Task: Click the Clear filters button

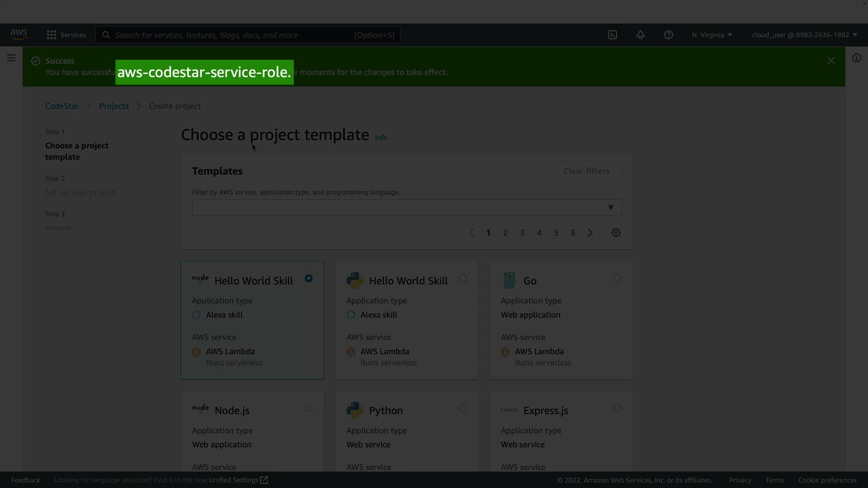Action: [x=586, y=171]
